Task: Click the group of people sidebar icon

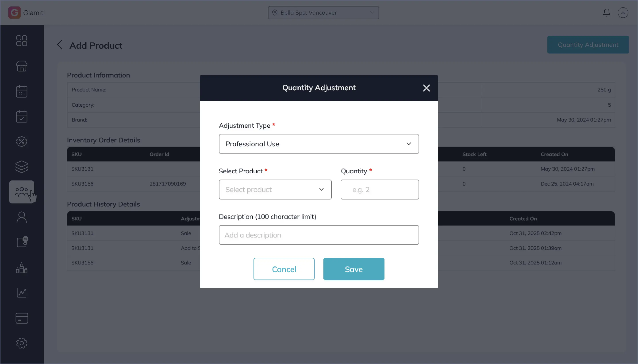Action: click(21, 192)
